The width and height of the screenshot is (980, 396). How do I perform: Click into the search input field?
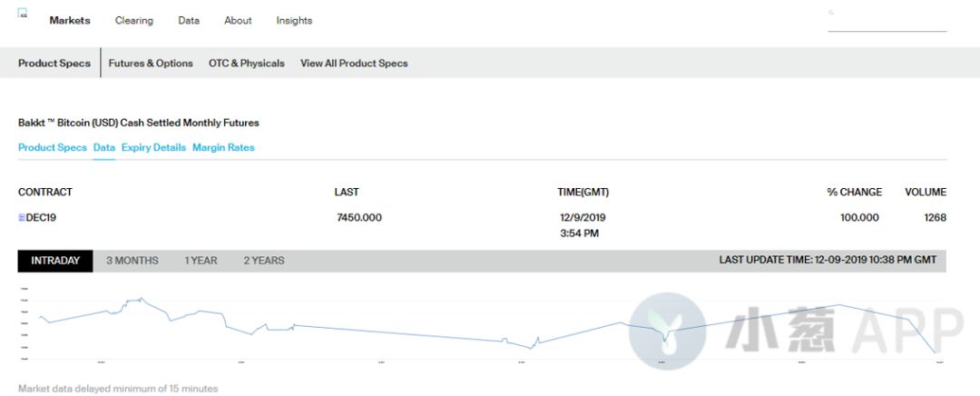(x=891, y=22)
